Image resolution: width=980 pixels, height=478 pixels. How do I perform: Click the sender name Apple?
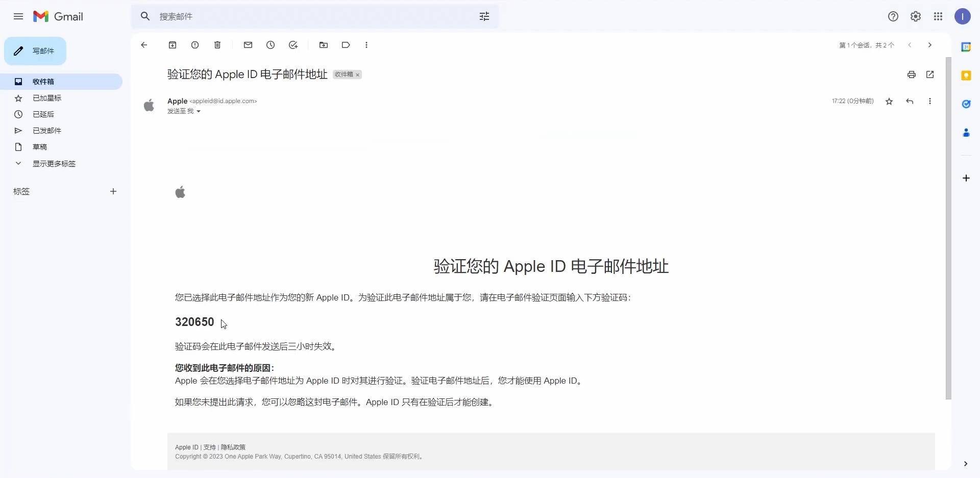click(177, 101)
